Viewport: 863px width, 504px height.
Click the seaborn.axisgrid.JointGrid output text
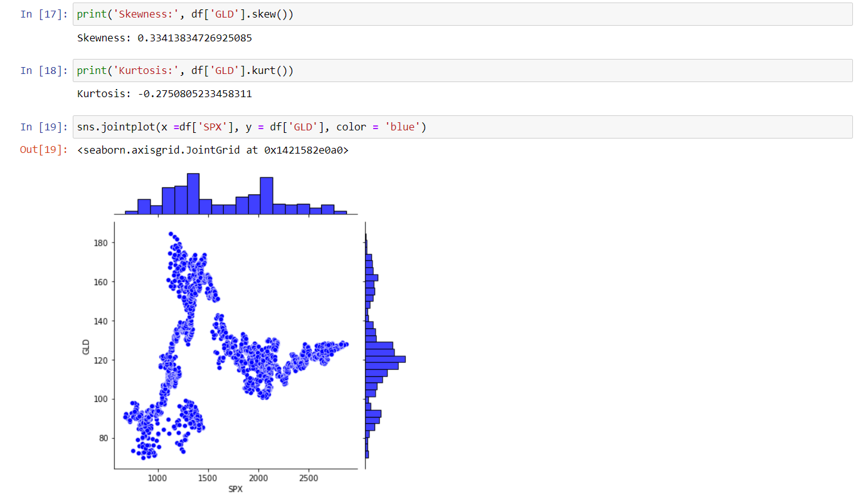tap(213, 150)
